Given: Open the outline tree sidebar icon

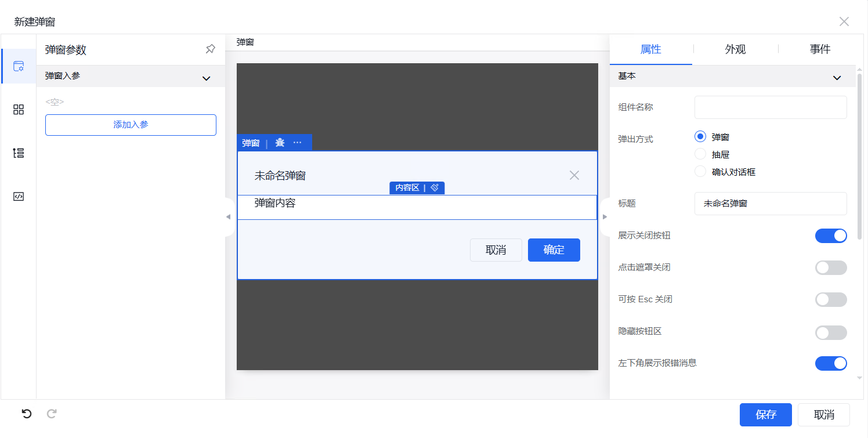Looking at the screenshot, I should (x=19, y=153).
